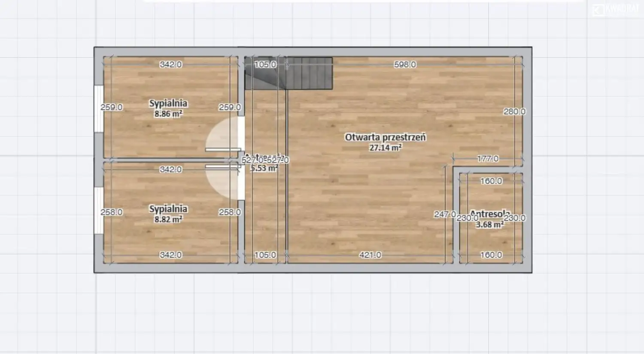Select the 280.0 dimension label
This screenshot has width=644, height=354.
pyautogui.click(x=514, y=112)
